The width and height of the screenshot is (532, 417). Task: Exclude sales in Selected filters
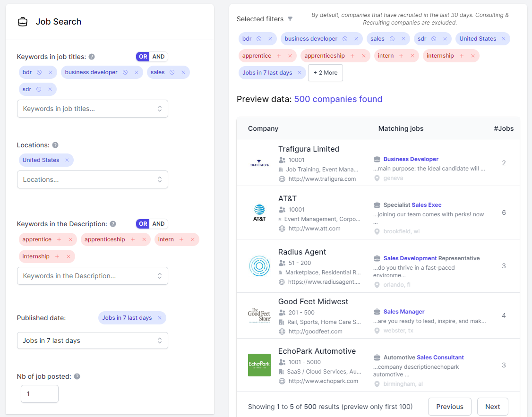pyautogui.click(x=392, y=39)
